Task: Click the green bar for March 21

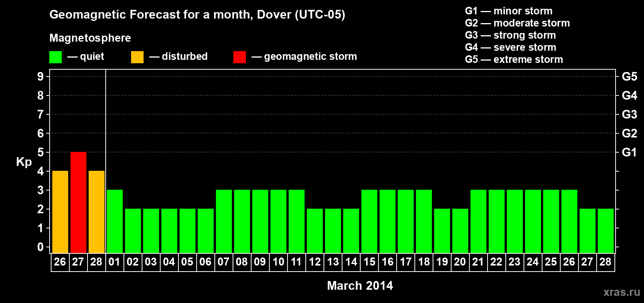Action: point(478,222)
